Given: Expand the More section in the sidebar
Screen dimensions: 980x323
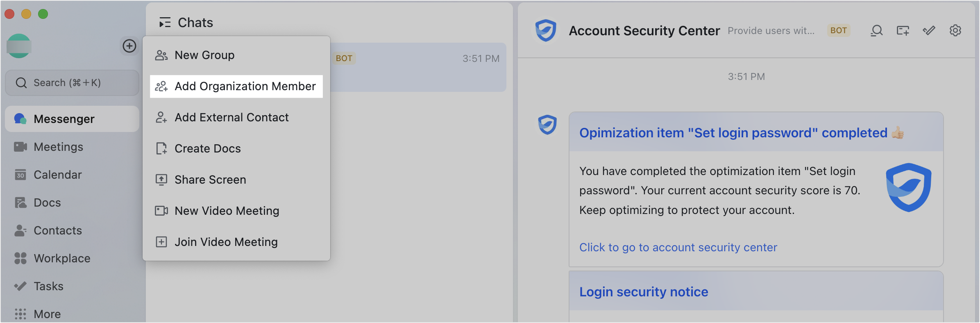Looking at the screenshot, I should [x=46, y=314].
